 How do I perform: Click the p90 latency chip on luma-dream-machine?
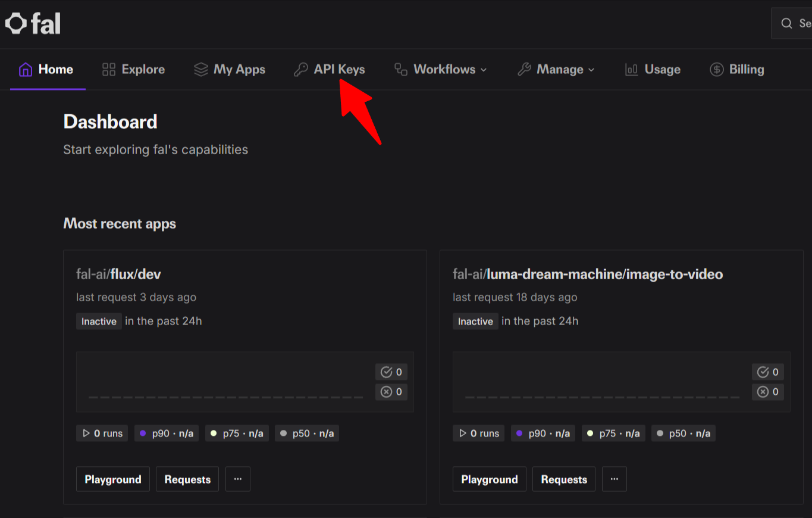pos(543,433)
